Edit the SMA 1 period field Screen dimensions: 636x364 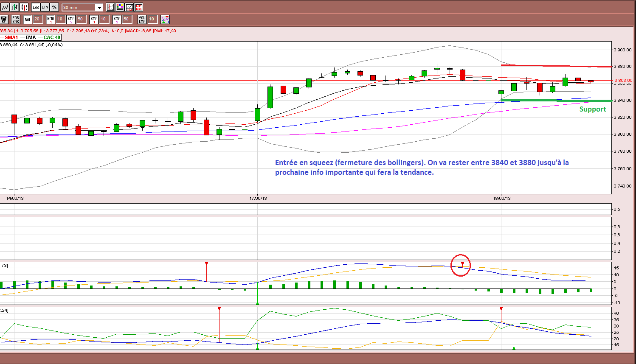[104, 19]
